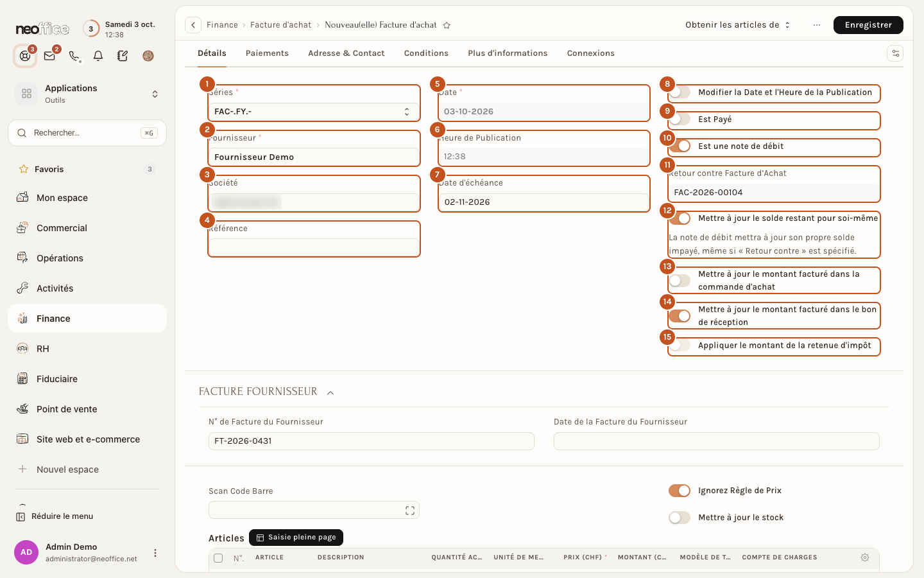Click the round avatar icon in top bar
The image size is (924, 578).
pyautogui.click(x=148, y=56)
